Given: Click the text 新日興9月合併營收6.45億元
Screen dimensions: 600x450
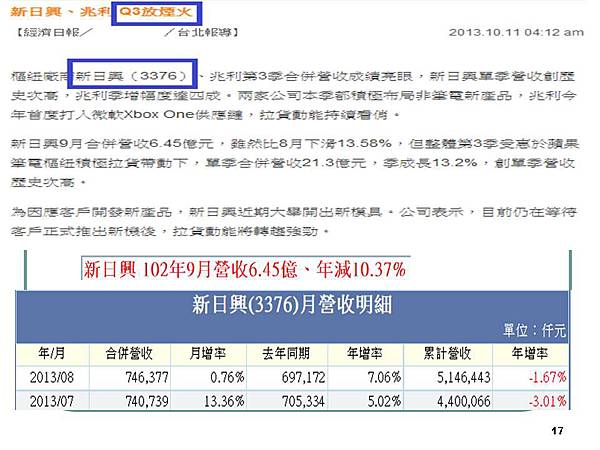Looking at the screenshot, I should (112, 143).
